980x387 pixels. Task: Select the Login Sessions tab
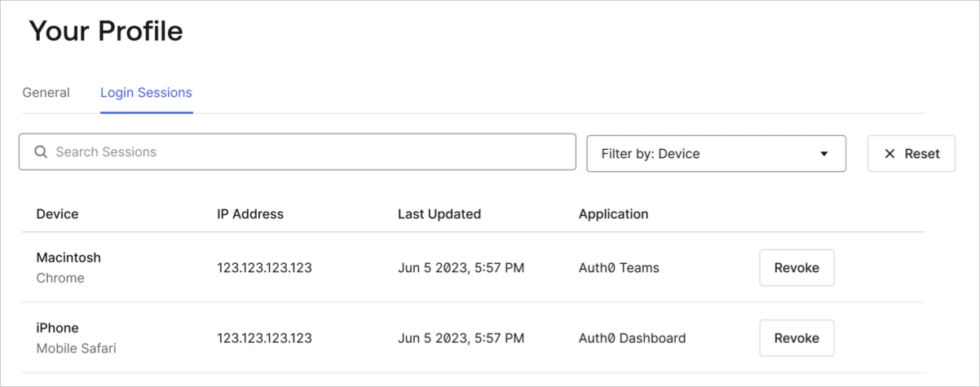tap(146, 92)
